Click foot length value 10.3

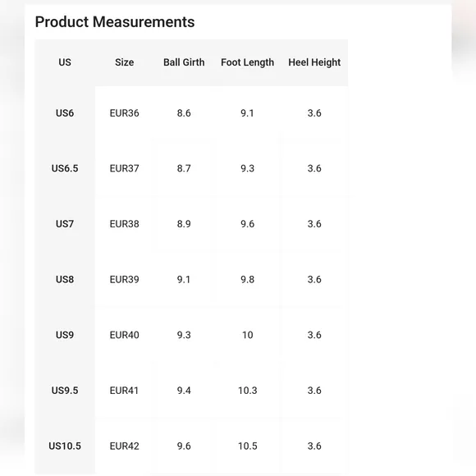[247, 390]
